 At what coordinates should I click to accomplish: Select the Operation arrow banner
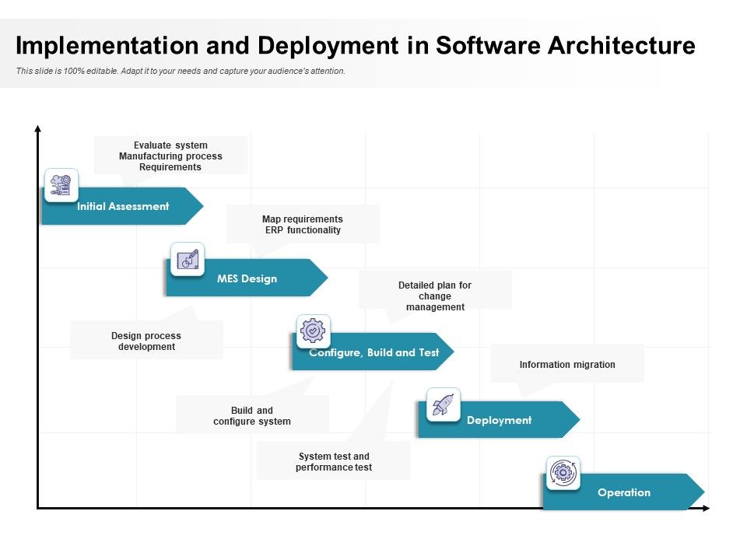(x=623, y=492)
